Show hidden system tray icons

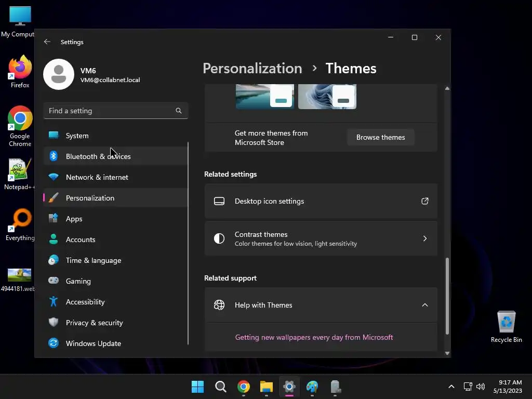pos(451,387)
